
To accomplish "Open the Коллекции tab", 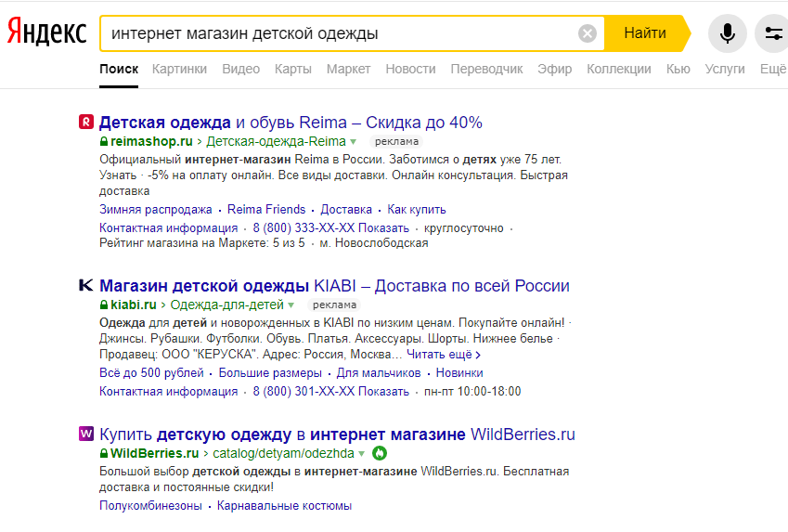I will [x=619, y=69].
